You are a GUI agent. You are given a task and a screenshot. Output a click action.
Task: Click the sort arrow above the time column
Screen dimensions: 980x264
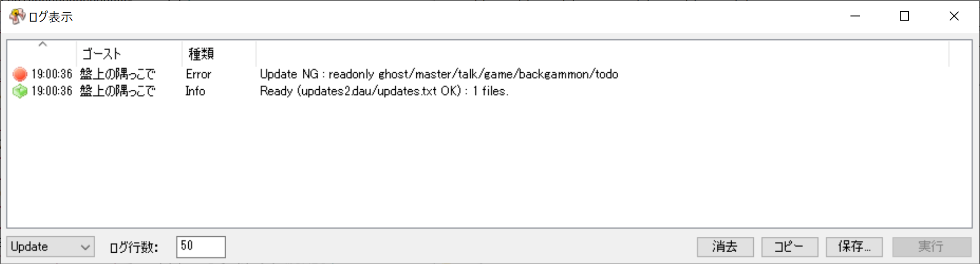click(43, 45)
